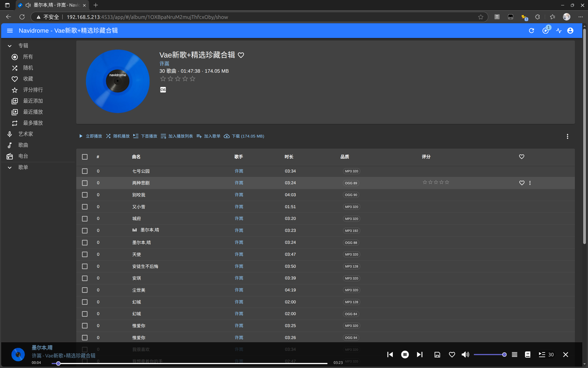Image resolution: width=588 pixels, height=368 pixels.
Task: Click 下首播放 button
Action: pos(145,136)
